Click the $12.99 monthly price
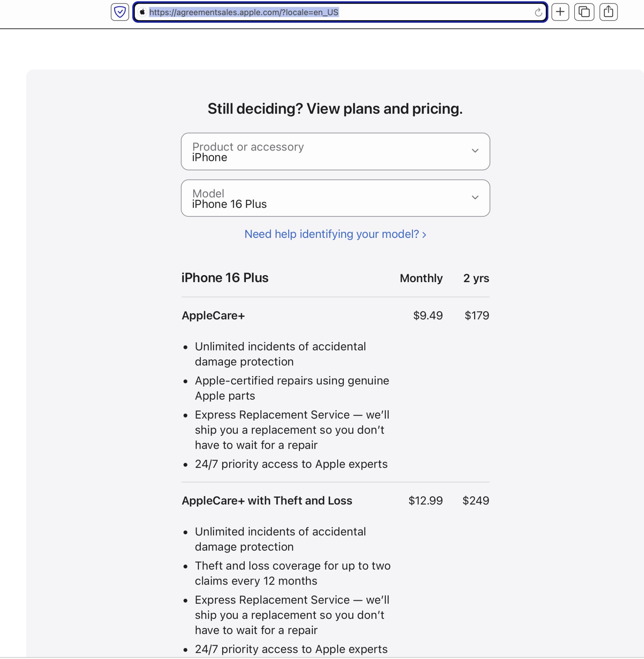 point(425,501)
